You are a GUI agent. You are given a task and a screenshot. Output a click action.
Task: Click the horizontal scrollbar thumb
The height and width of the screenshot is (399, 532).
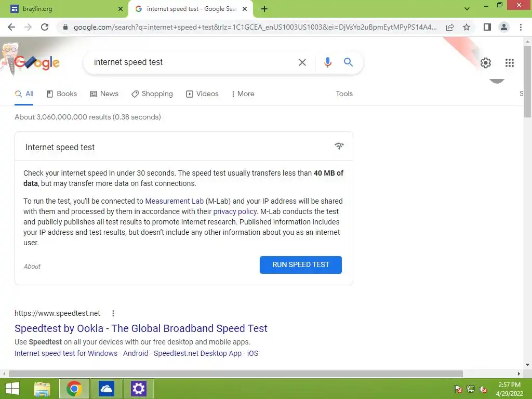(236, 374)
